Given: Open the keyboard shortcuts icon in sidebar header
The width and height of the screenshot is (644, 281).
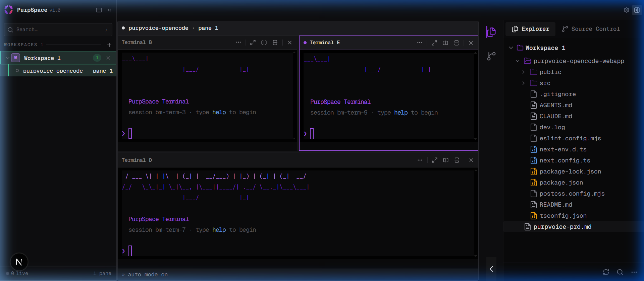Looking at the screenshot, I should 99,10.
